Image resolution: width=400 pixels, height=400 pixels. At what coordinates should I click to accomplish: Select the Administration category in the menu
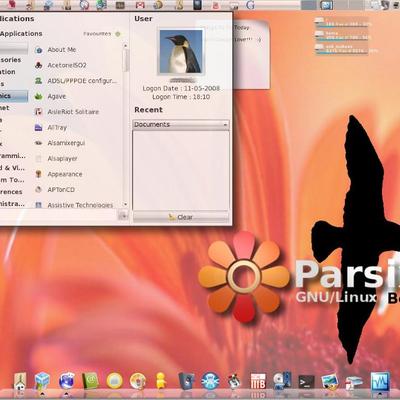[x=13, y=204]
